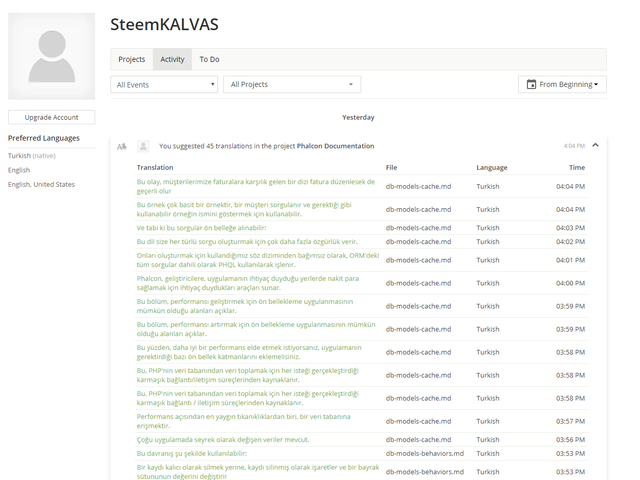Image resolution: width=640 pixels, height=480 pixels.
Task: Click the Language column header
Action: coord(491,168)
